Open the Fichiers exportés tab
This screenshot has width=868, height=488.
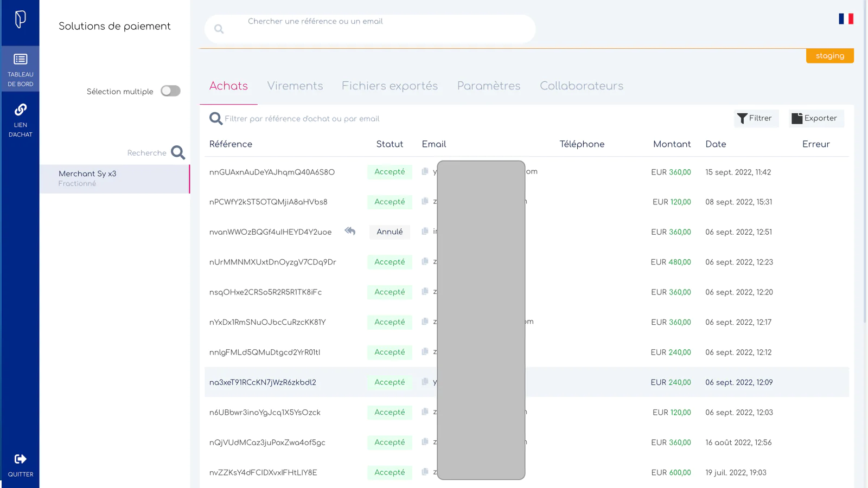click(x=389, y=86)
